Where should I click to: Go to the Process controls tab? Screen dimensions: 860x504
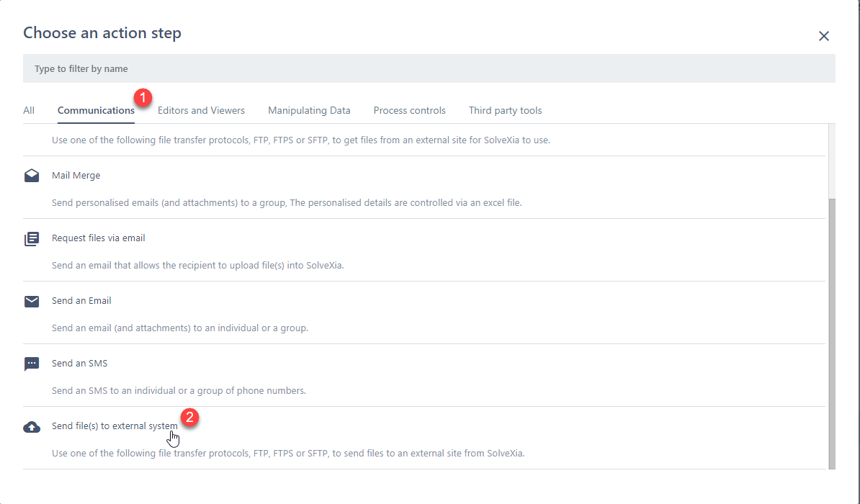pyautogui.click(x=409, y=110)
